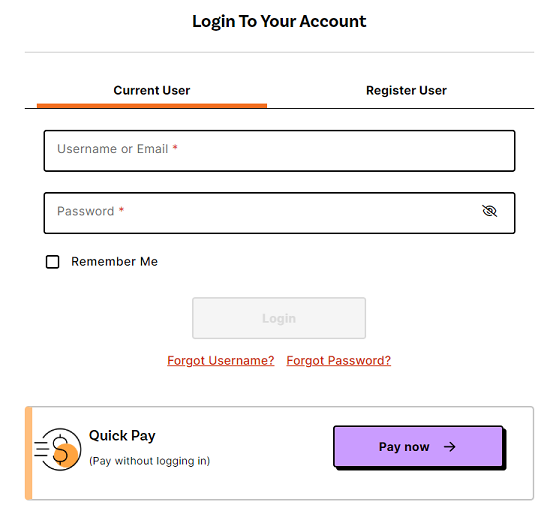Viewport: 559px width, 514px height.
Task: Open the Forgot Password? link
Action: tap(339, 360)
